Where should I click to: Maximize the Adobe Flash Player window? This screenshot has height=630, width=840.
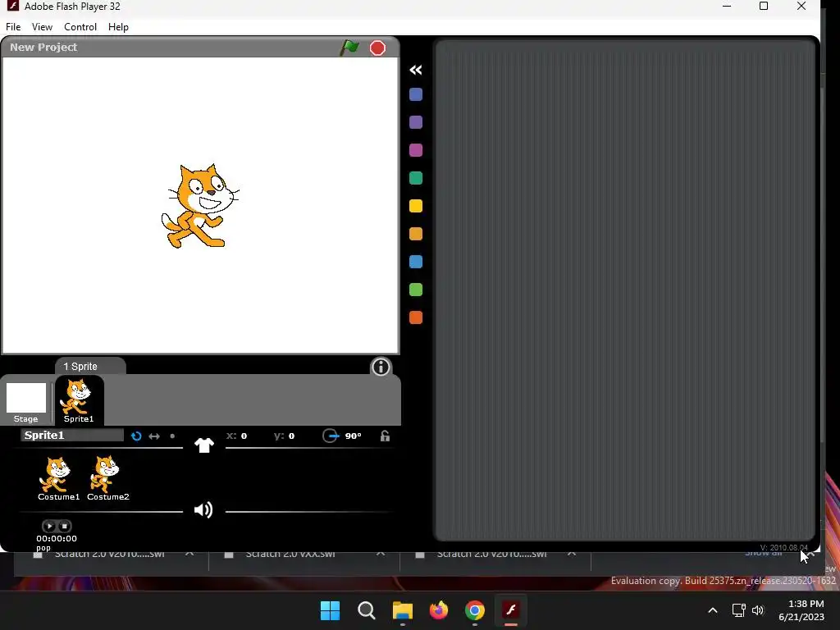click(x=764, y=6)
